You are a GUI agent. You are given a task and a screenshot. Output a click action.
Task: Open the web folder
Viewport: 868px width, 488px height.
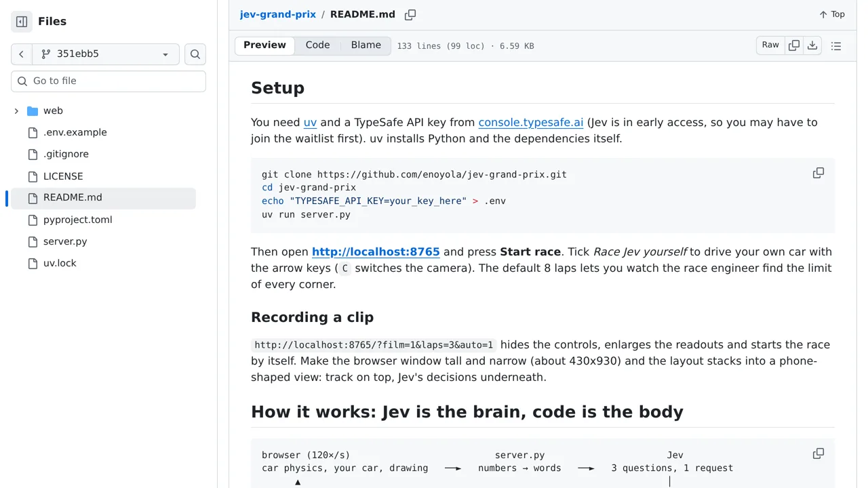pyautogui.click(x=53, y=110)
